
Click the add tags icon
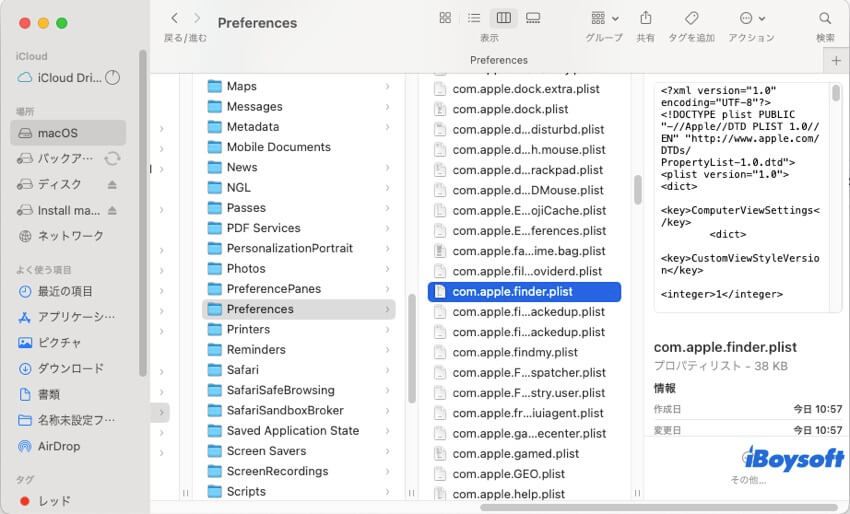(x=691, y=18)
